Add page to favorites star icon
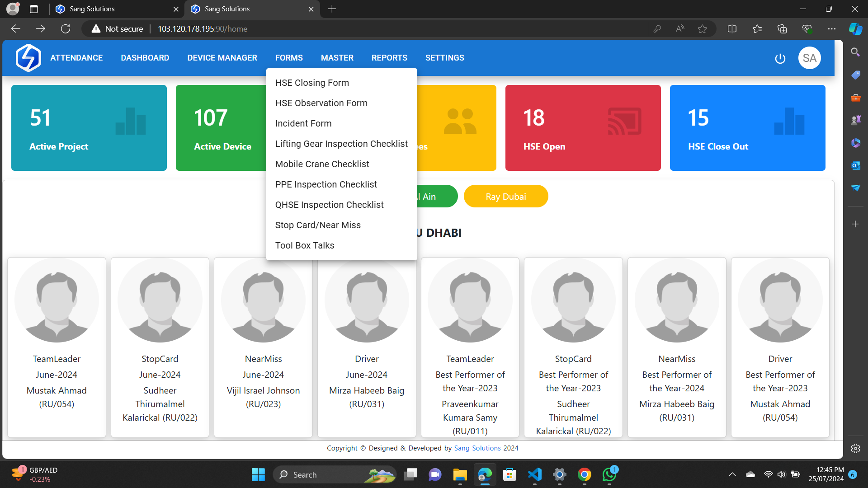The width and height of the screenshot is (868, 488). point(702,29)
